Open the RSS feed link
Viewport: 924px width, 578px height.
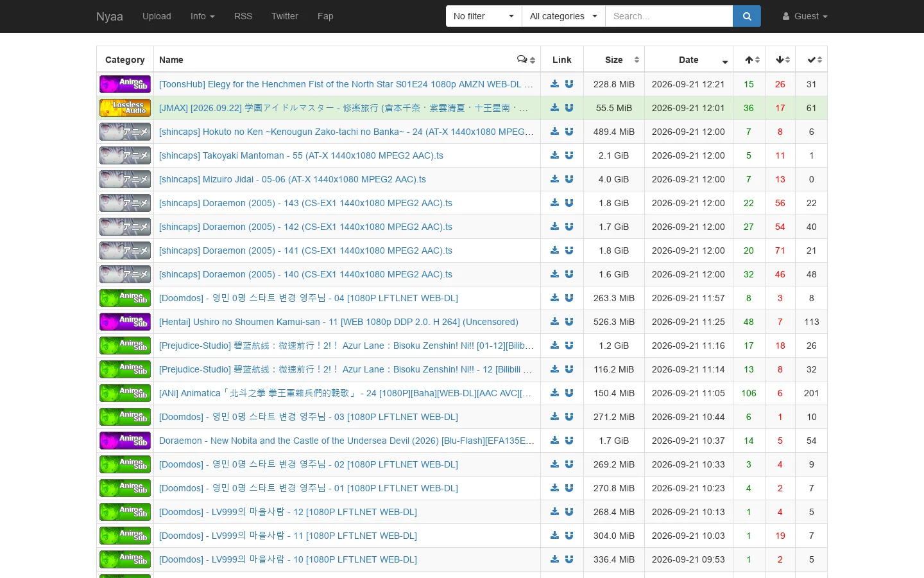point(243,16)
